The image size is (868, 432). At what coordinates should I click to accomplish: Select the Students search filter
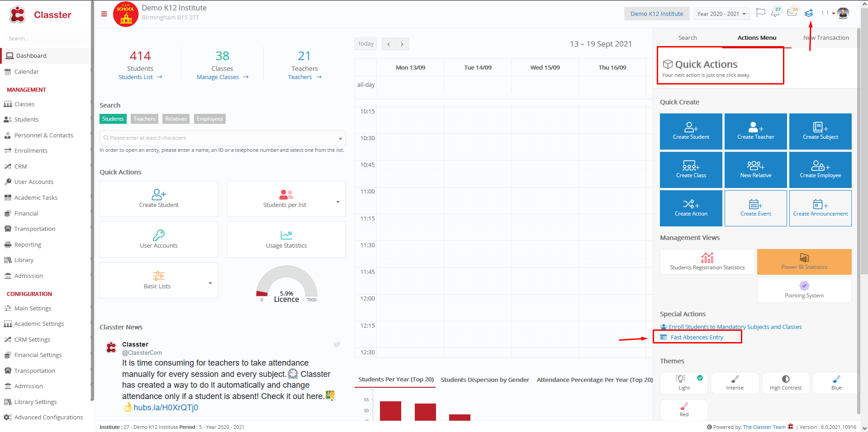113,119
